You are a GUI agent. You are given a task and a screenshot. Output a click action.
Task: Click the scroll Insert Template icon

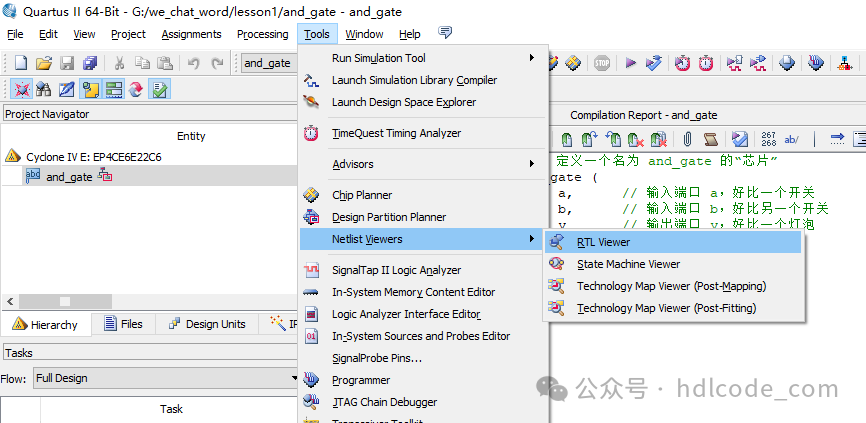click(711, 139)
